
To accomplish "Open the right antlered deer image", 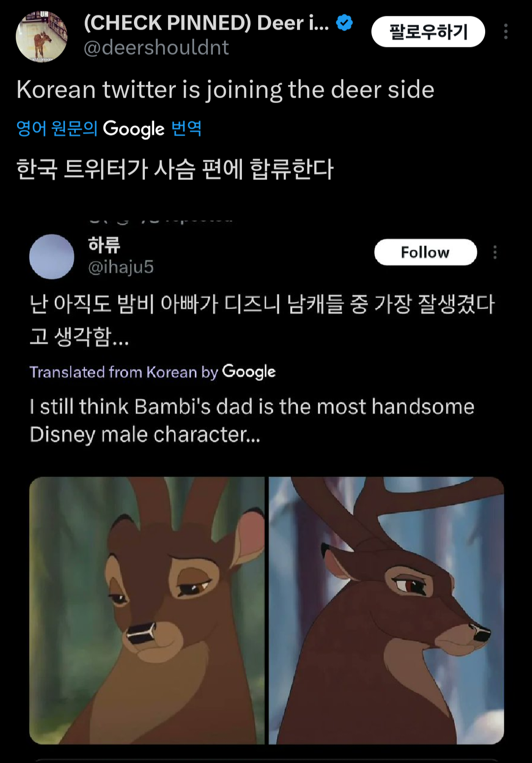I will pos(386,610).
